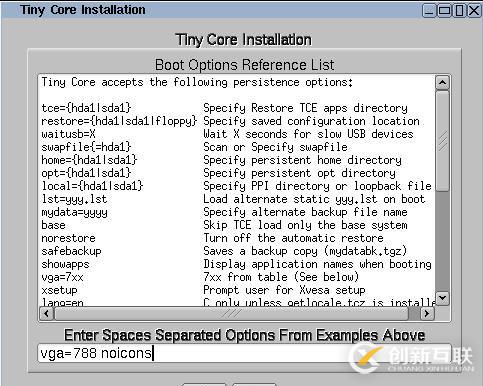483x386 pixels.
Task: Select the lst=yyy.lst option text
Action: (x=74, y=199)
